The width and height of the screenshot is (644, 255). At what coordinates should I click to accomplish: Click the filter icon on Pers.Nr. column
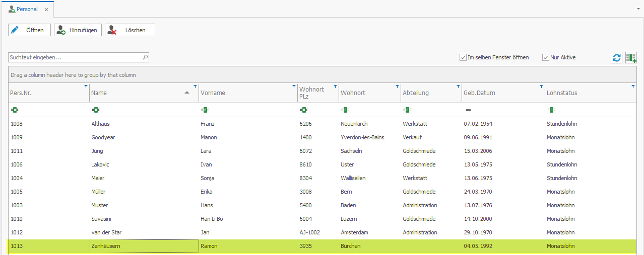tap(86, 87)
